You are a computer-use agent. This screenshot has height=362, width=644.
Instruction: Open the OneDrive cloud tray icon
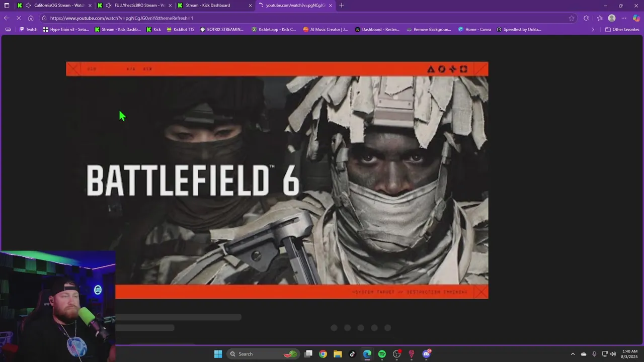(584, 354)
